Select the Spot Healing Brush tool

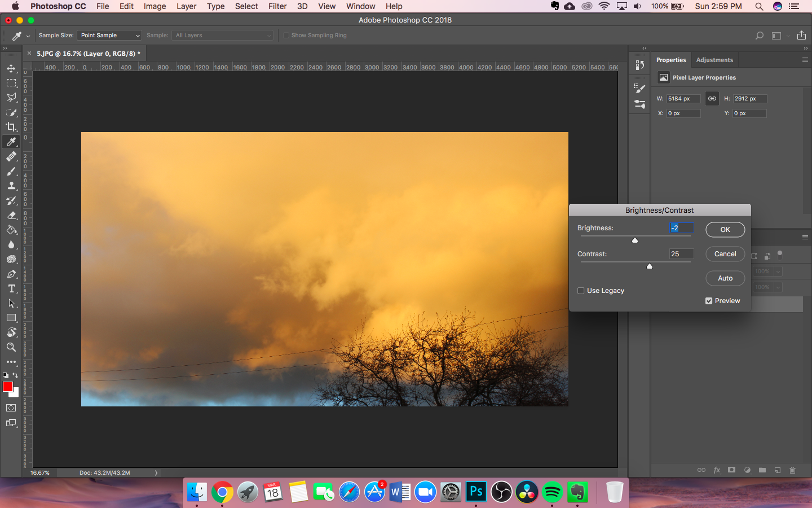(11, 156)
